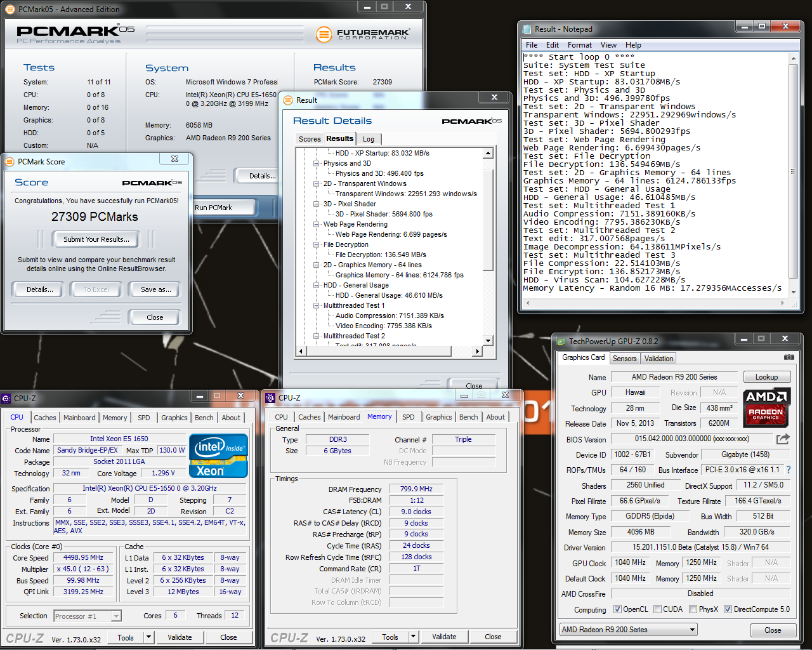The width and height of the screenshot is (812, 650).
Task: Click the results tree scroll-down arrow
Action: point(488,341)
